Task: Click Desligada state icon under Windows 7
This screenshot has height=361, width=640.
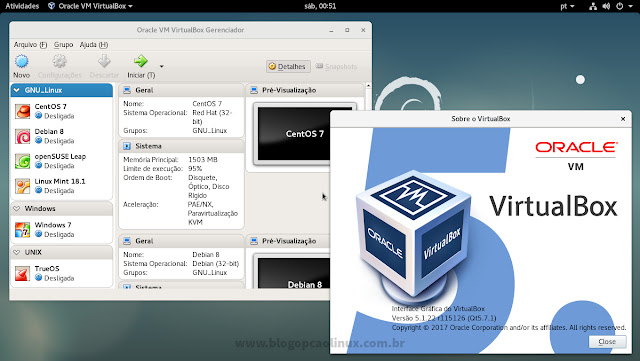Action: coord(39,234)
